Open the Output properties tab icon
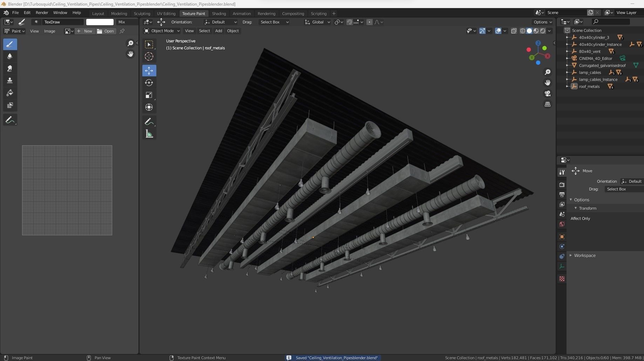Viewport: 644px width, 361px height. tap(562, 194)
